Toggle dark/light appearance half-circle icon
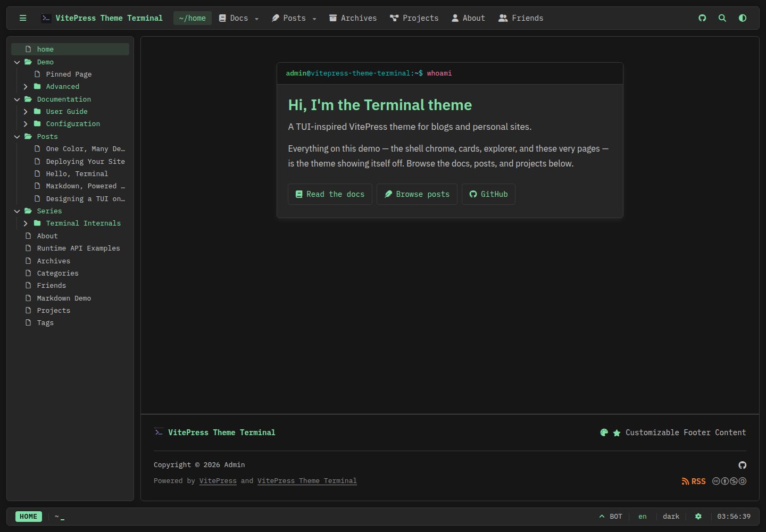Image resolution: width=766 pixels, height=532 pixels. click(743, 18)
